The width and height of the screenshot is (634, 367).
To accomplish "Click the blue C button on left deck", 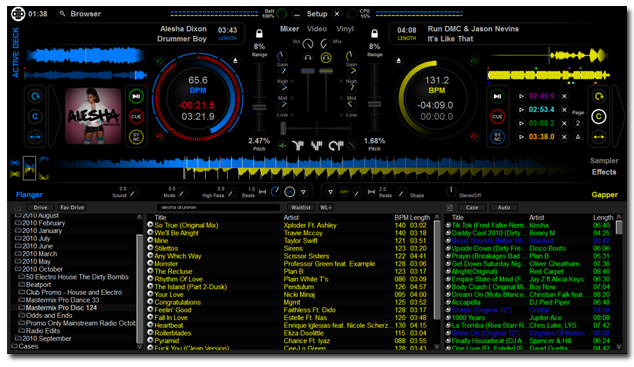I will pos(35,117).
